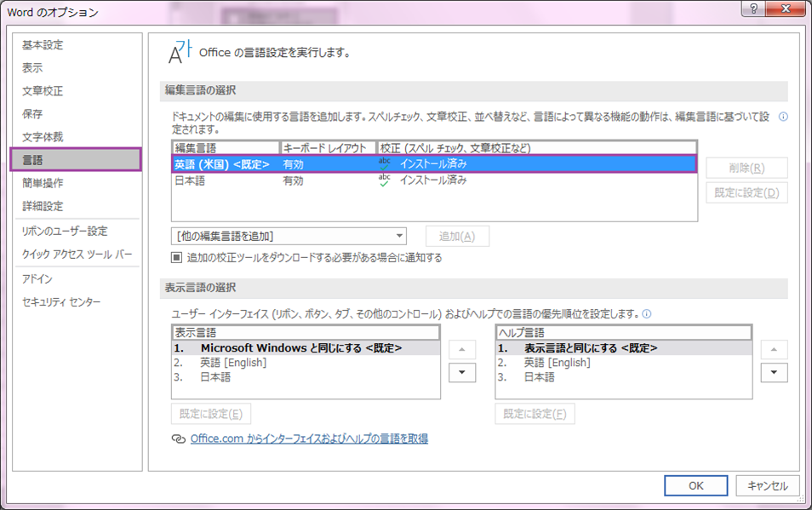Screen dimensions: 812x510
Task: Click info icon beside editing language description
Action: point(783,117)
